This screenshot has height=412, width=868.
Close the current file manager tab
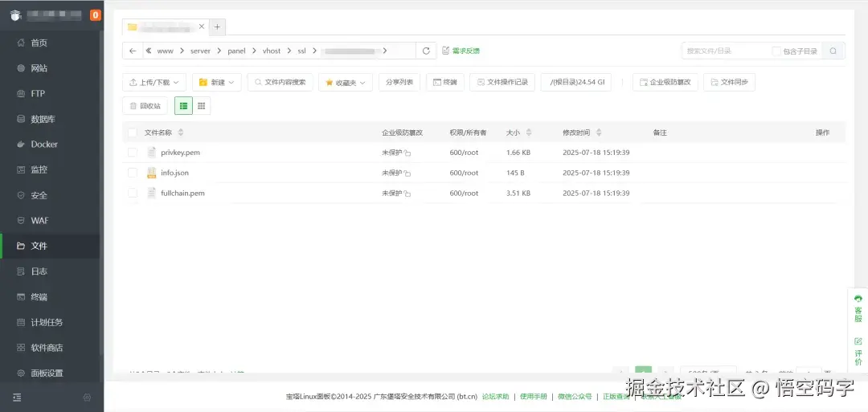pos(202,27)
